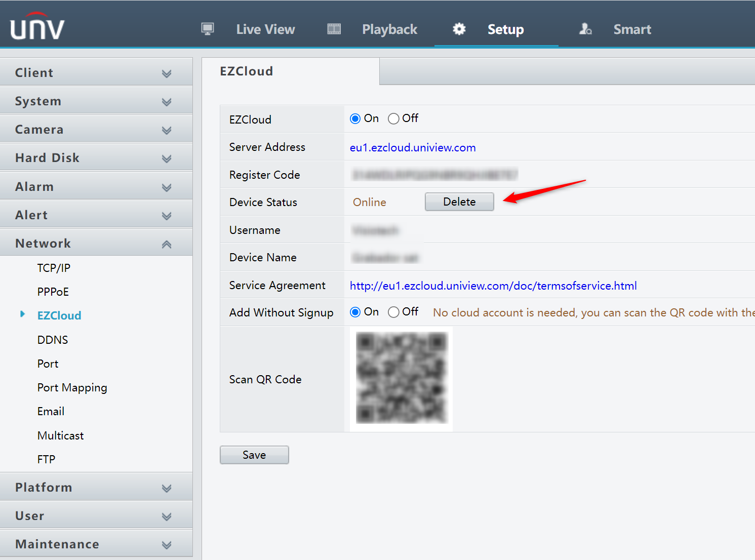Image resolution: width=755 pixels, height=560 pixels.
Task: Open Port Mapping settings
Action: (72, 388)
